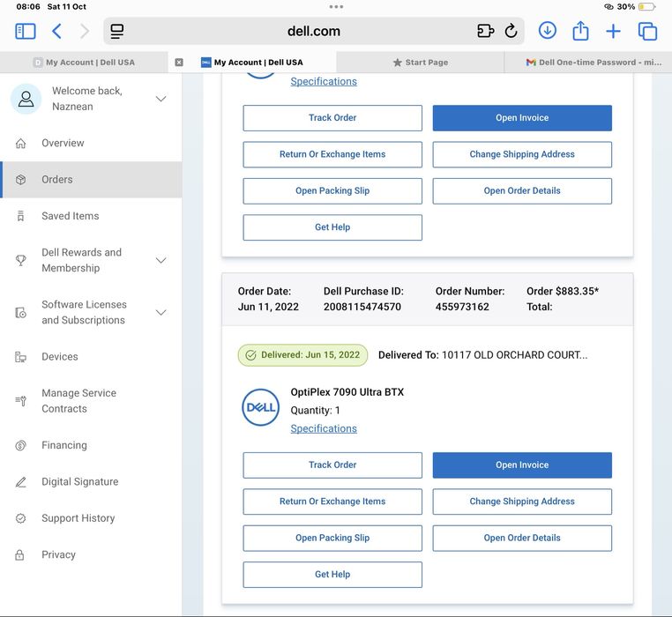
Task: Expand Dell Rewards and Membership chevron
Action: click(161, 260)
